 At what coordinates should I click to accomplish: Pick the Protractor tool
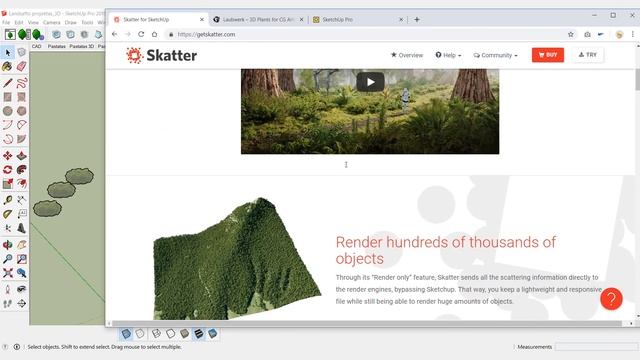coord(7,214)
